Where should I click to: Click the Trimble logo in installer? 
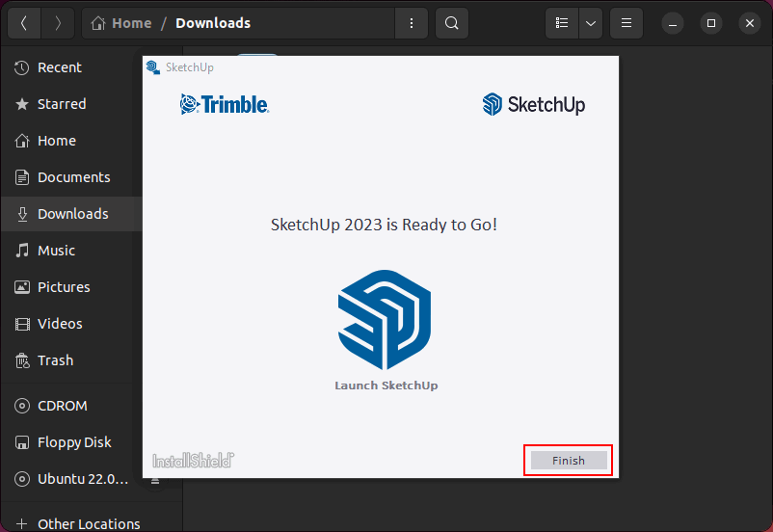pyautogui.click(x=225, y=104)
